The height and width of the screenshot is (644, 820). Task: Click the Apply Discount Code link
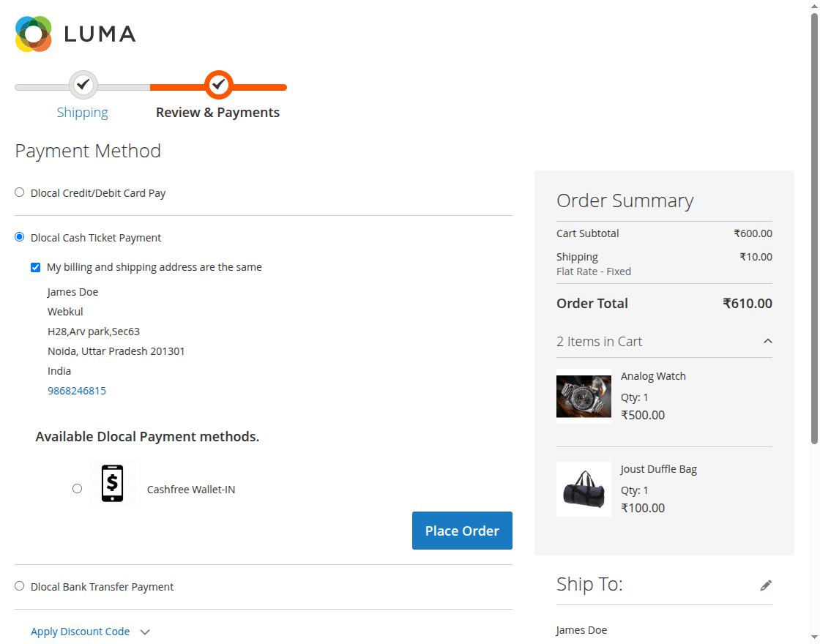(x=81, y=632)
